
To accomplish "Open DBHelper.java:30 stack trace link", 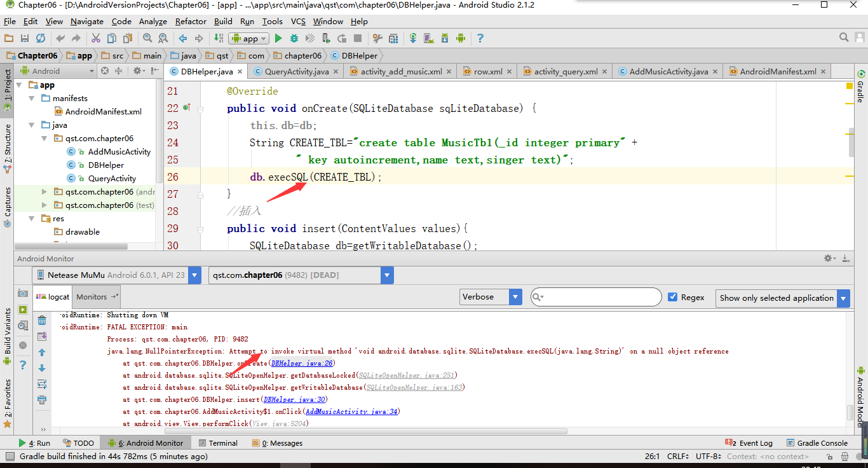I will pyautogui.click(x=294, y=399).
